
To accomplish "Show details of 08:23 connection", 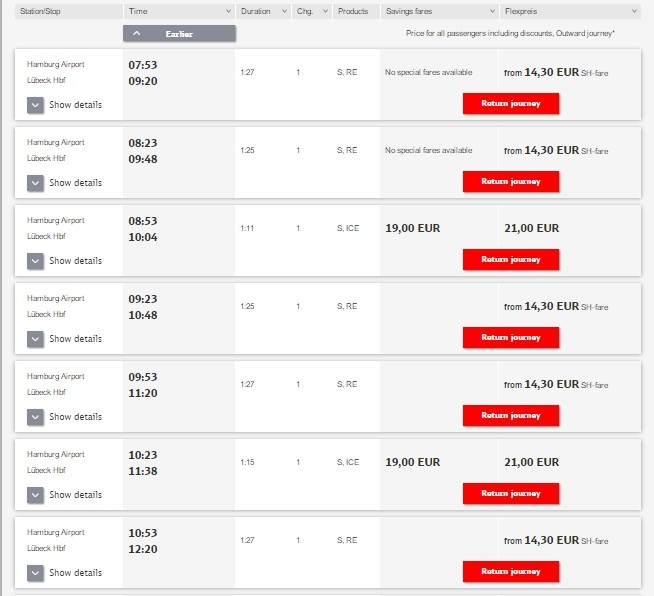I will [x=36, y=183].
